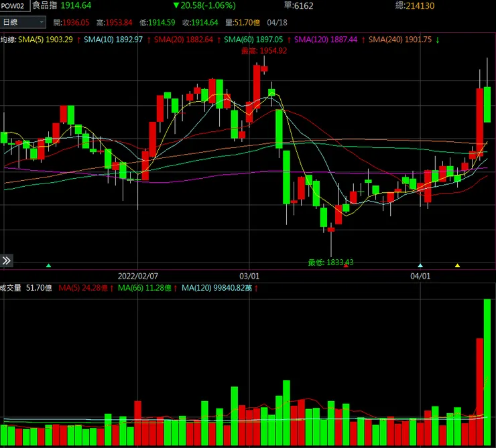Click the 04/18 date in the quote row
This screenshot has height=448, width=496.
pos(277,22)
